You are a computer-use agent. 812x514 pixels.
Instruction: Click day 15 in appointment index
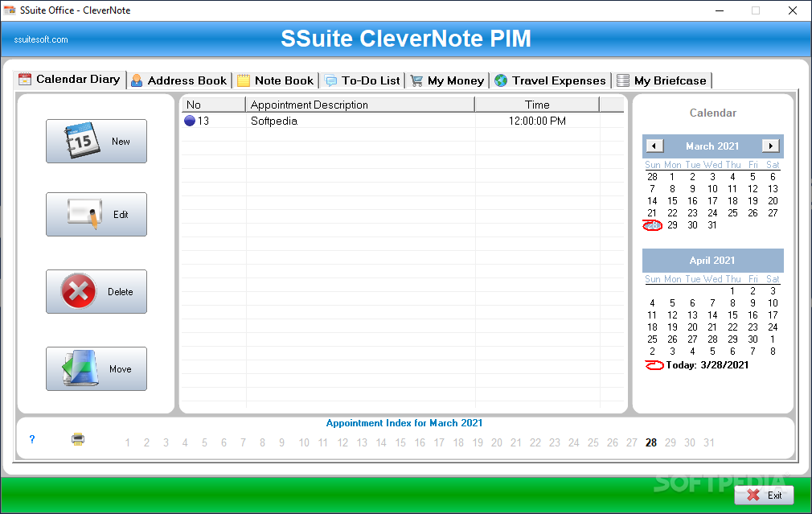[x=400, y=443]
